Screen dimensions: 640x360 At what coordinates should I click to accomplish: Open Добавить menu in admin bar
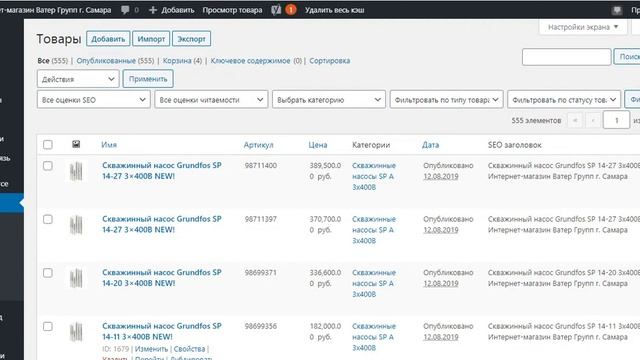171,10
